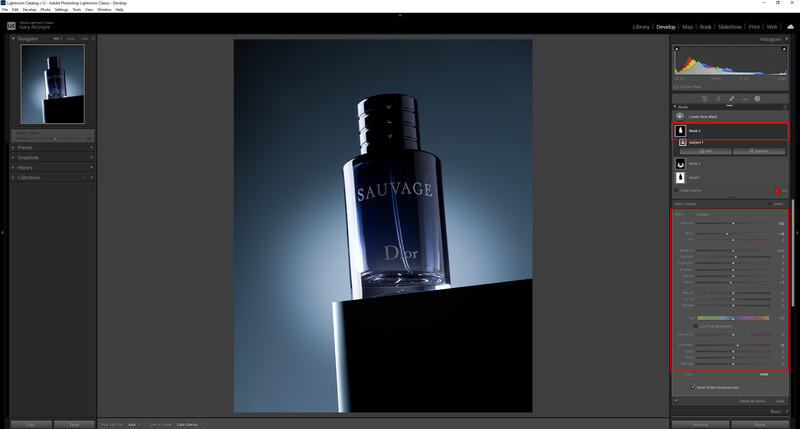Click the Subject 1 component icon
800x429 pixels.
pos(682,142)
